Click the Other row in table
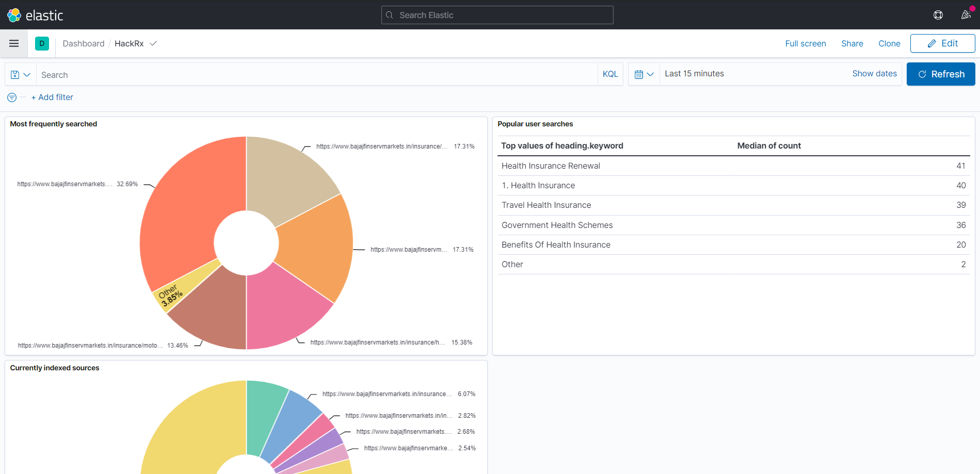980x474 pixels. (733, 265)
